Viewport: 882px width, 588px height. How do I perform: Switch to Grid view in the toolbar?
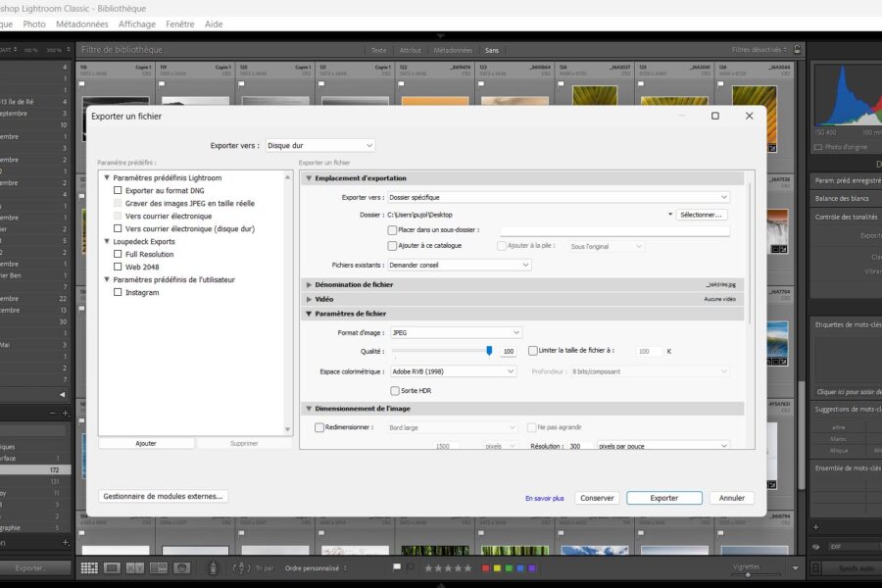[x=89, y=567]
